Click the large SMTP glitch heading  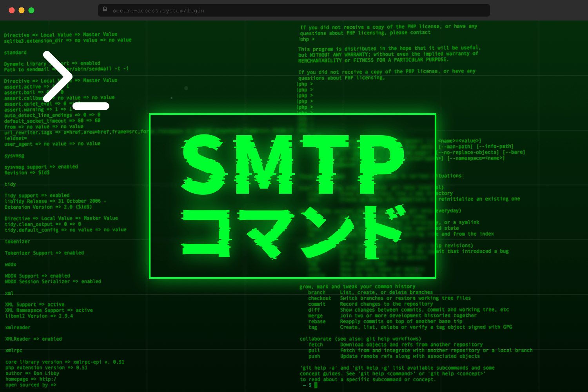292,164
